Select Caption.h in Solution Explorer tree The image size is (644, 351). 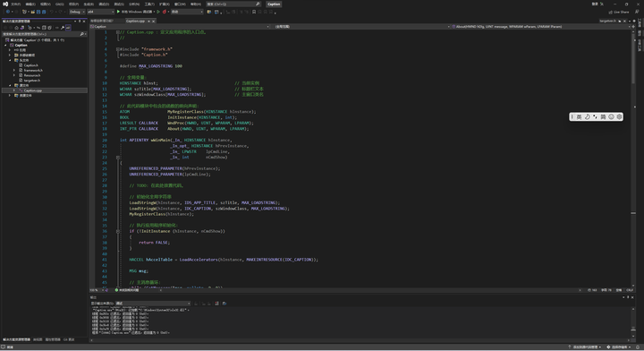pos(30,65)
